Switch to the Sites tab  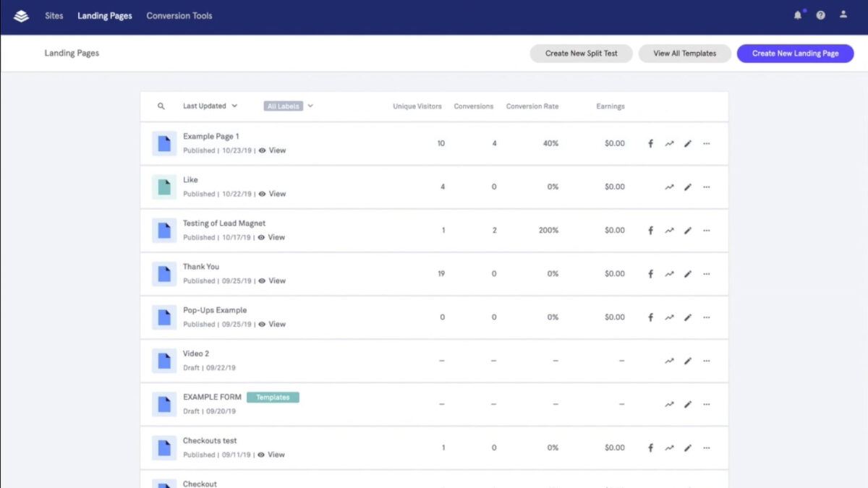54,16
